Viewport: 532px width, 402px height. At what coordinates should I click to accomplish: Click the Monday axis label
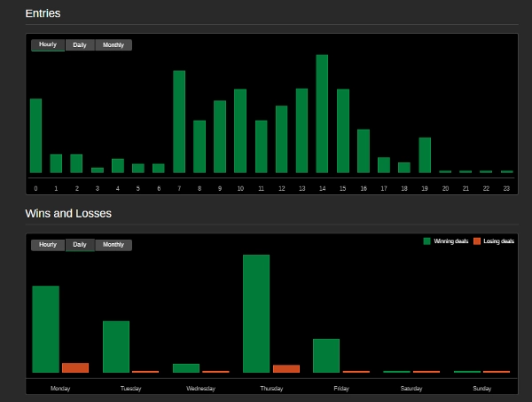tap(60, 389)
